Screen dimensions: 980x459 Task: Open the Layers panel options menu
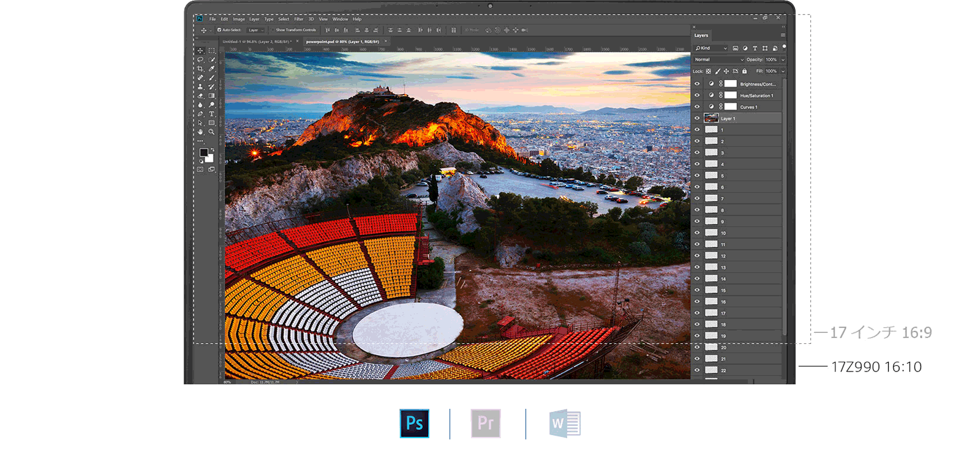783,35
